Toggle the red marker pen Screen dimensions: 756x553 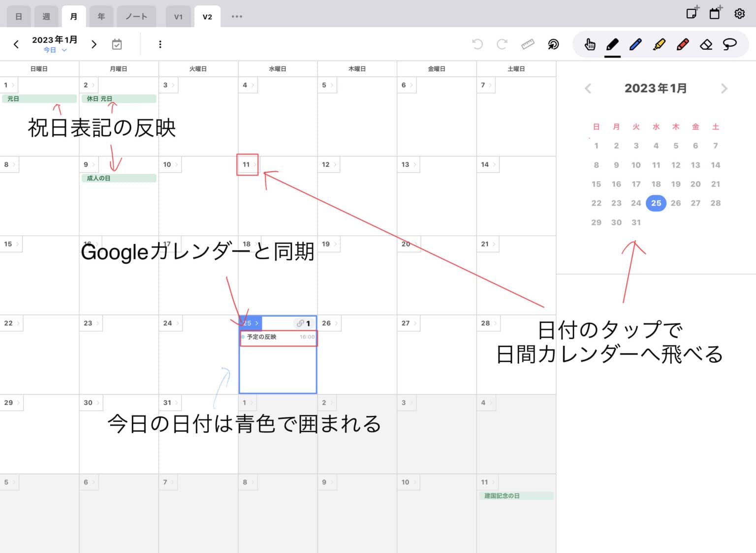tap(683, 44)
